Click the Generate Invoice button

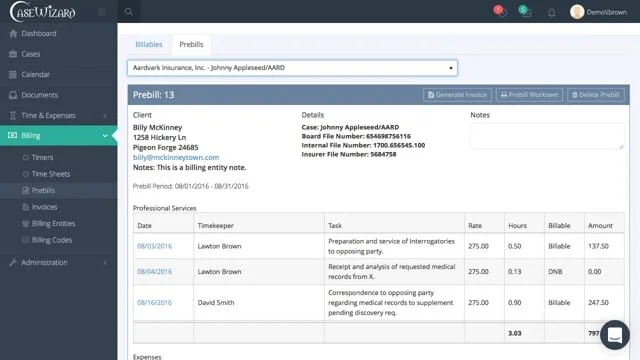click(x=457, y=95)
